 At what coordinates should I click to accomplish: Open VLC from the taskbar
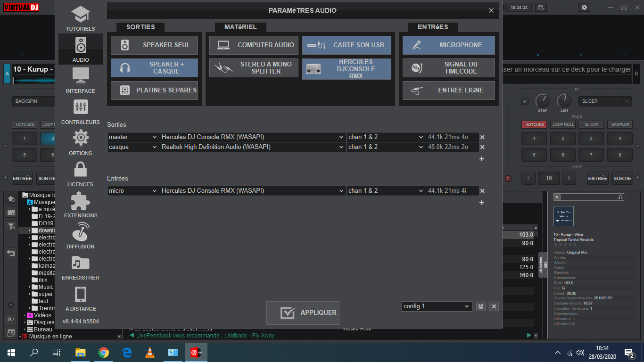click(150, 352)
